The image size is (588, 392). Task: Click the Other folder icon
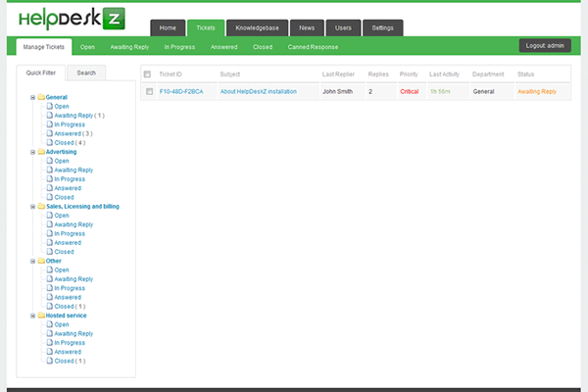(x=40, y=261)
